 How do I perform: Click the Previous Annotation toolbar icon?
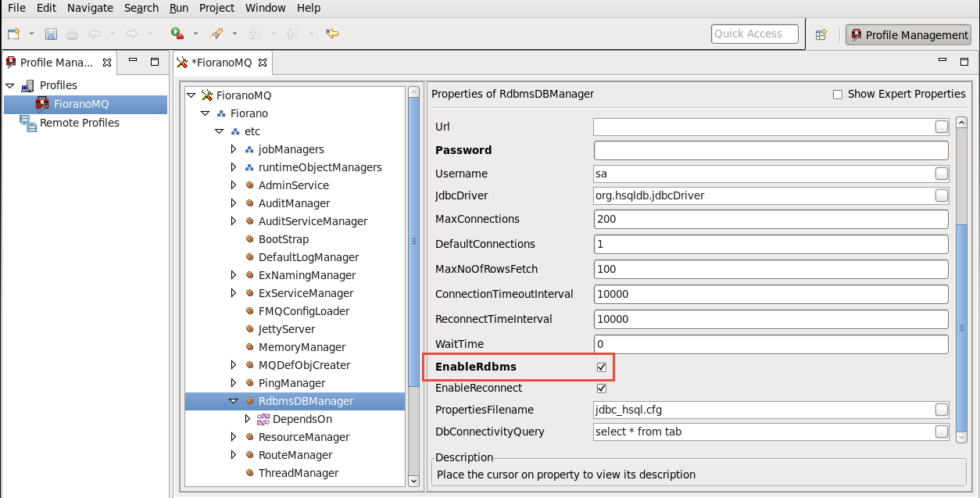pos(291,34)
